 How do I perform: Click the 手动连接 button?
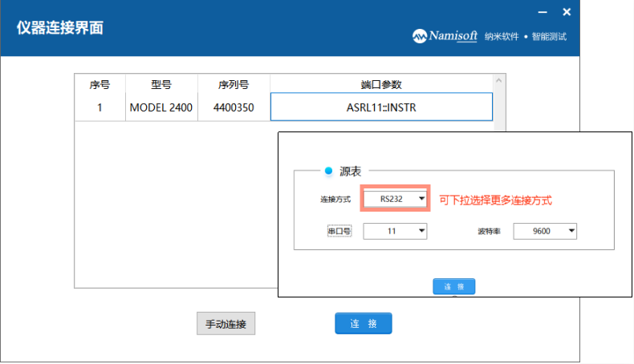(226, 324)
